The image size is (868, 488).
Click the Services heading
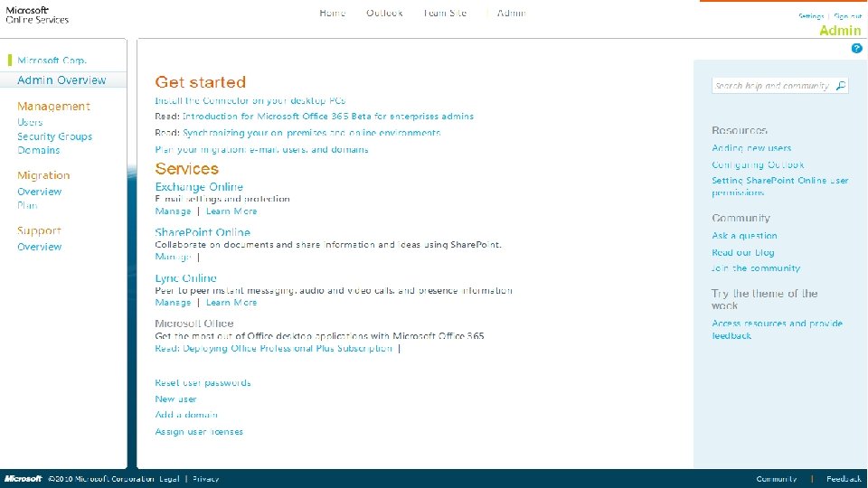186,169
